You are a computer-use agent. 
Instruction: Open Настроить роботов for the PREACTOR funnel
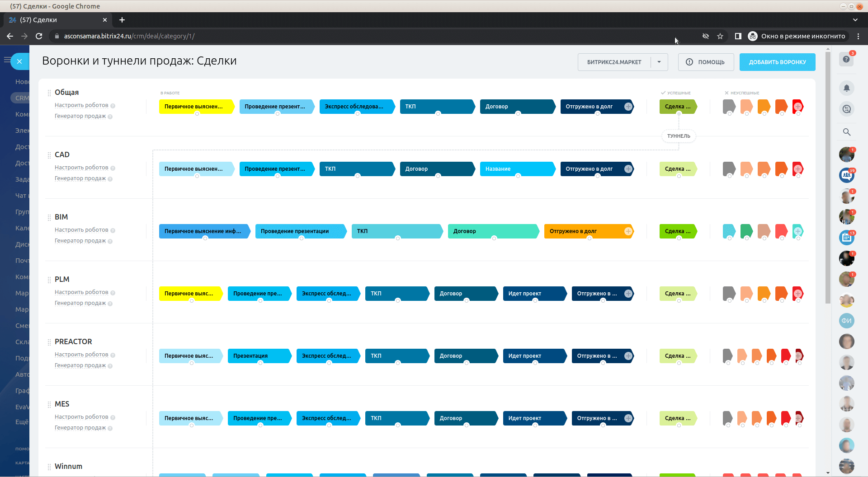(81, 355)
